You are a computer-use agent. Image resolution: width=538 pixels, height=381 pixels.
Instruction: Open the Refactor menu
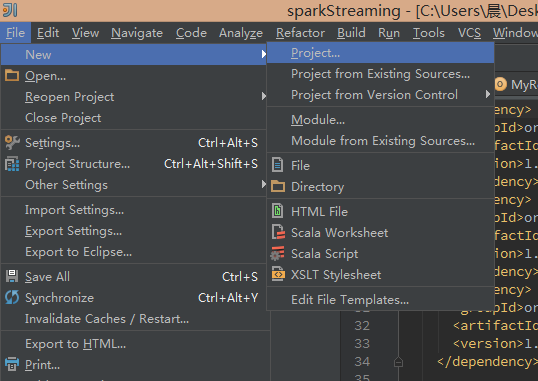[300, 33]
